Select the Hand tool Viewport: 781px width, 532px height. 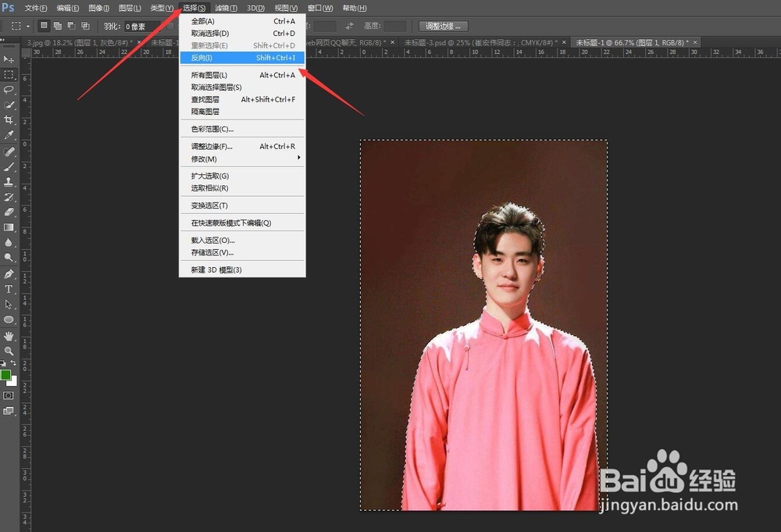click(9, 336)
